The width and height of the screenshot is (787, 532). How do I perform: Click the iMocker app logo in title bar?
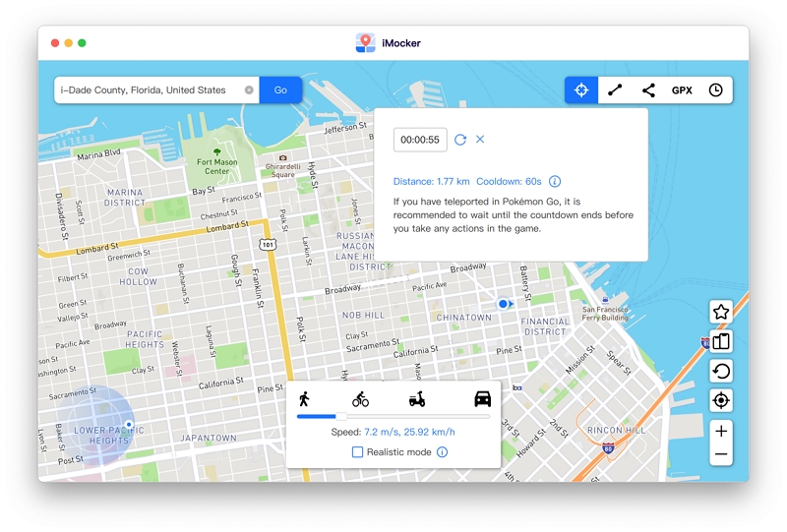tap(365, 43)
